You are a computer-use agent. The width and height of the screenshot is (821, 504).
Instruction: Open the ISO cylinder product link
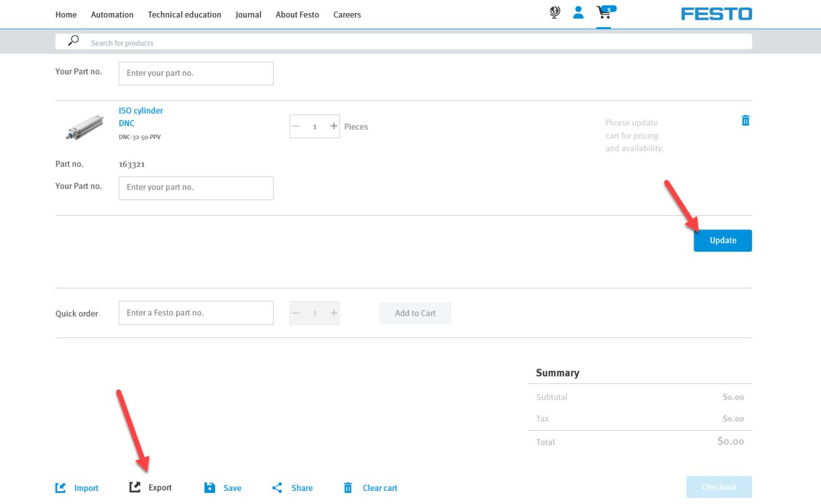tap(141, 111)
